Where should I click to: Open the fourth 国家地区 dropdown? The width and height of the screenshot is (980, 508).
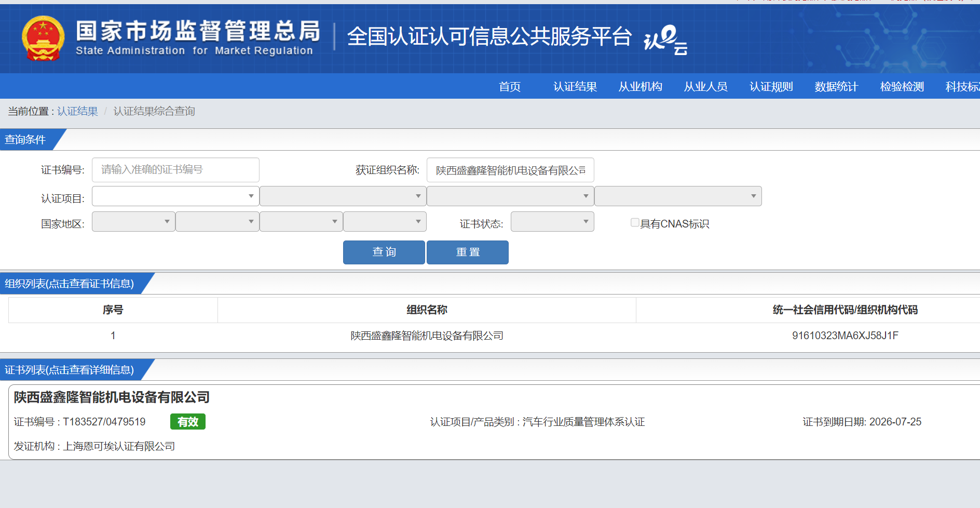click(385, 222)
